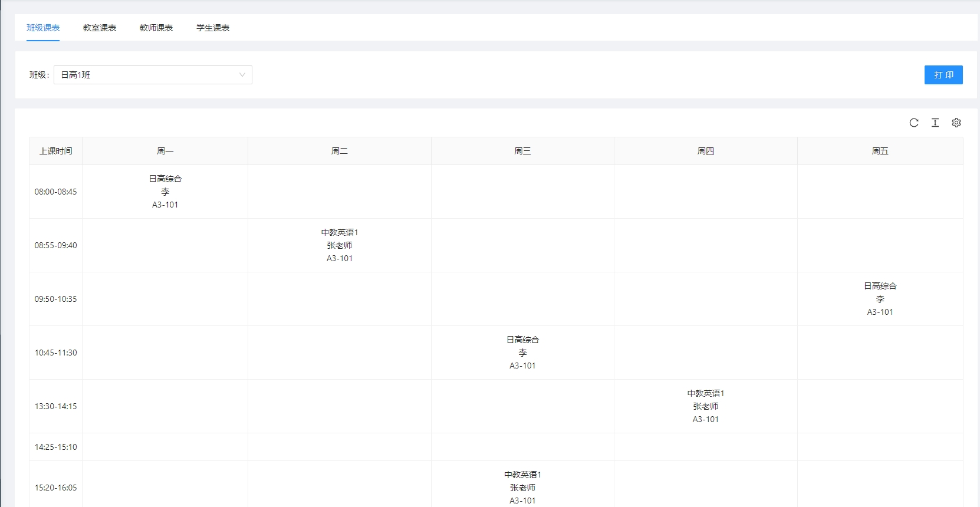Switch to the 班级课表 tab
Image resolution: width=980 pixels, height=507 pixels.
(43, 28)
